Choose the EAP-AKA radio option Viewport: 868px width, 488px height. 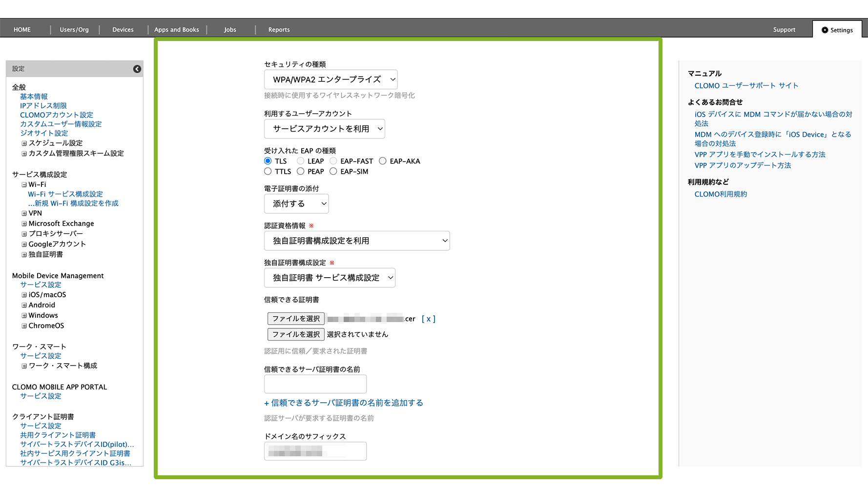point(383,161)
